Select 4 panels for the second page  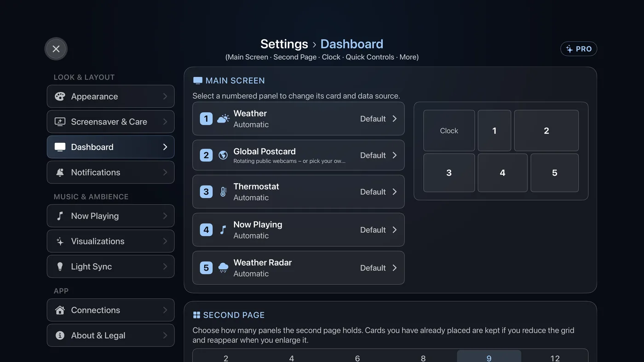[x=292, y=358]
